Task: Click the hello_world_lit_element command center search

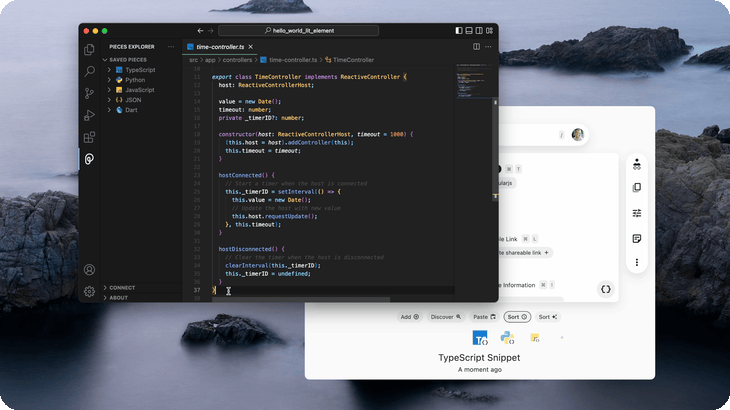Action: [x=298, y=31]
